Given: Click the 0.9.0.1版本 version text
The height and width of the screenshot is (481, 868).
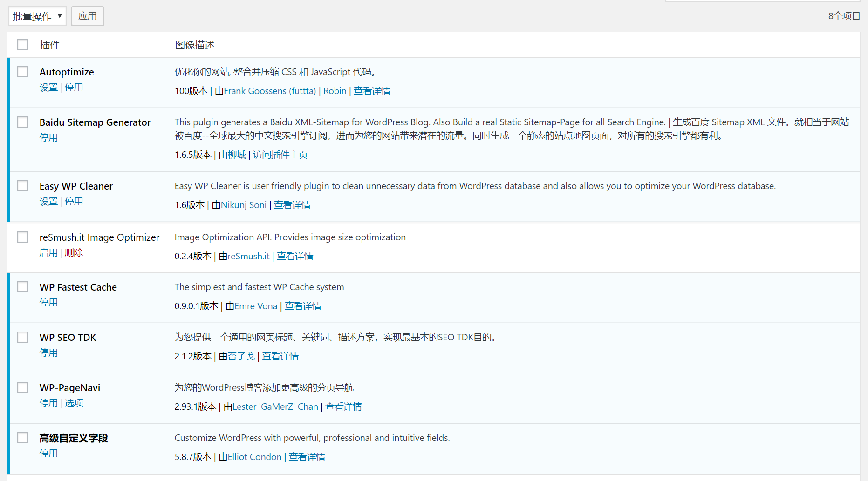Looking at the screenshot, I should click(x=197, y=306).
